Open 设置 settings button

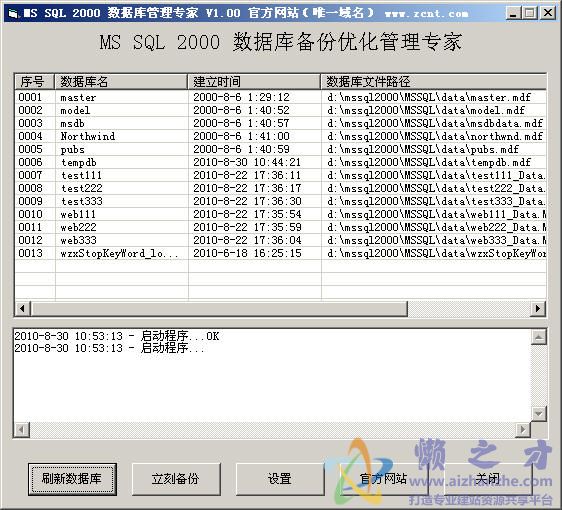pyautogui.click(x=280, y=479)
